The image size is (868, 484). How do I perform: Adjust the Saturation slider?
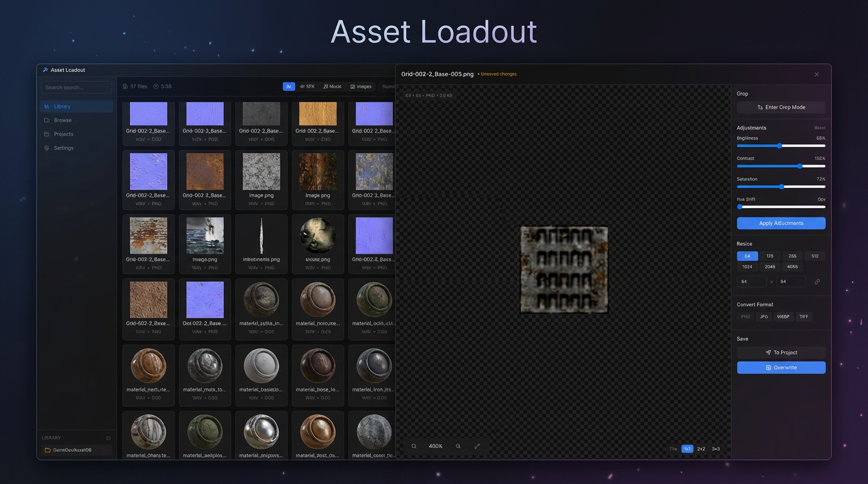781,187
